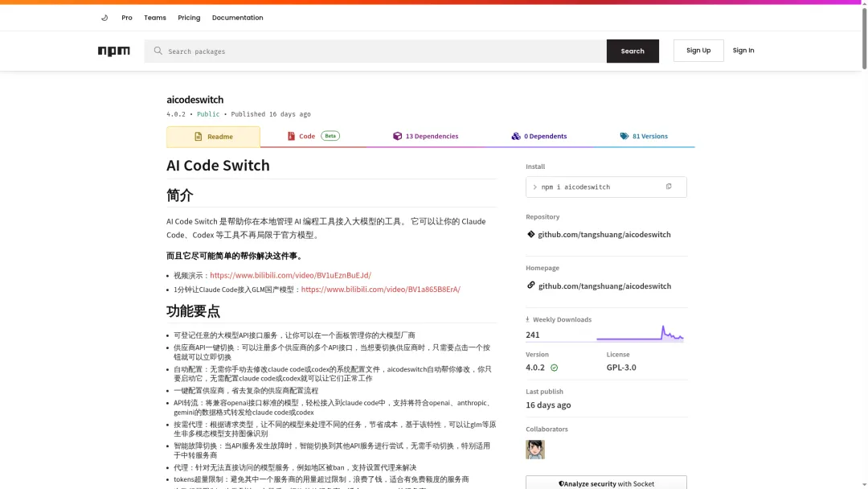Open Documentation link
868x489 pixels.
pyautogui.click(x=237, y=18)
